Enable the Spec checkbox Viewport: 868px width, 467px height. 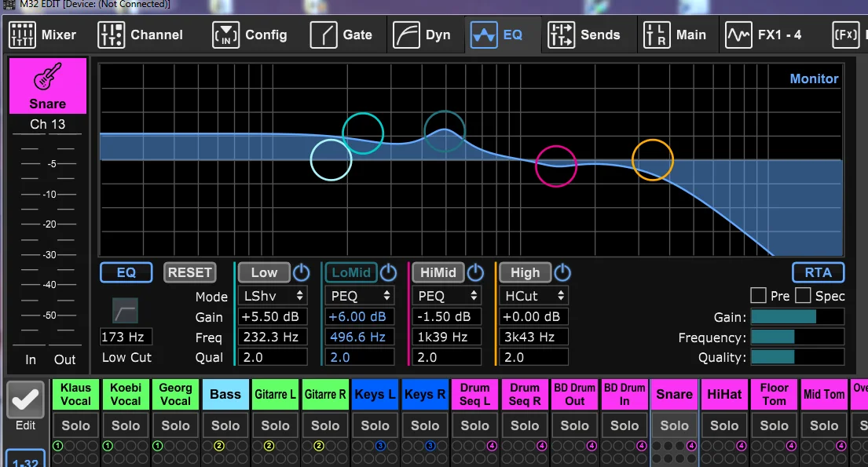tap(804, 295)
